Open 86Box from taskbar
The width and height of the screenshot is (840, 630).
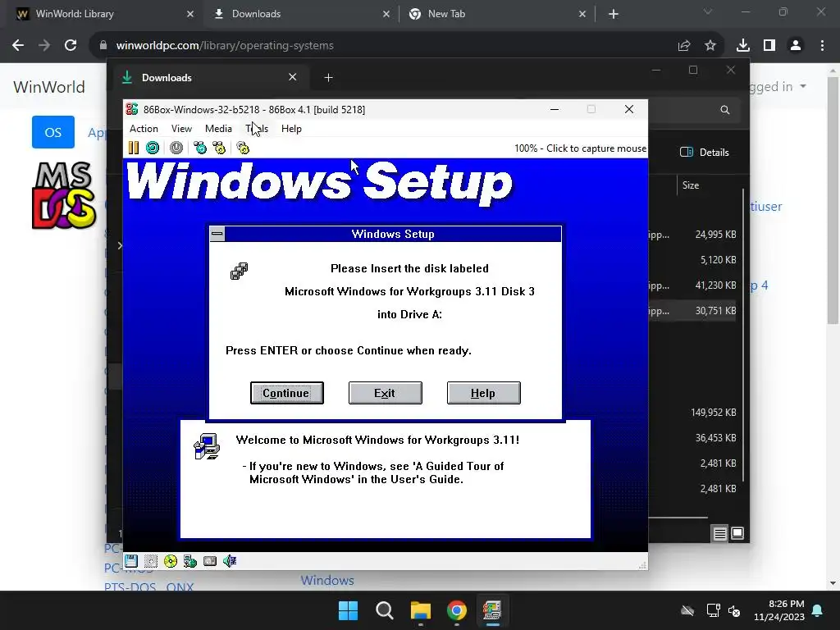492,610
